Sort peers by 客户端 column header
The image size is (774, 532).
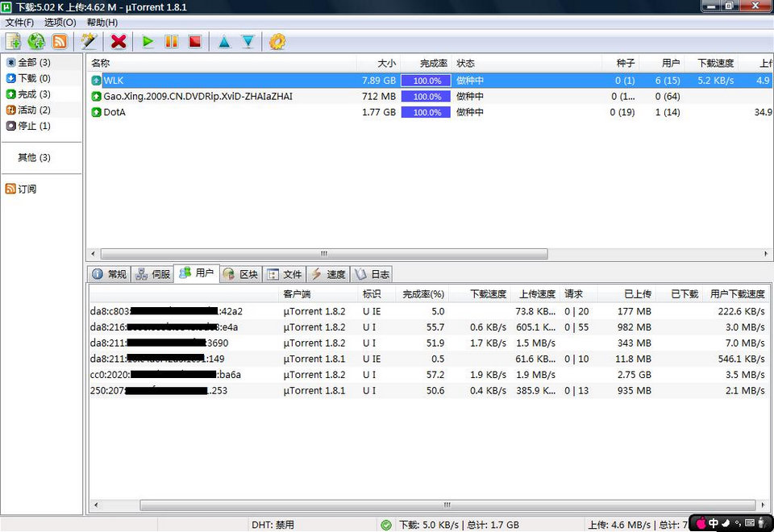click(x=319, y=294)
